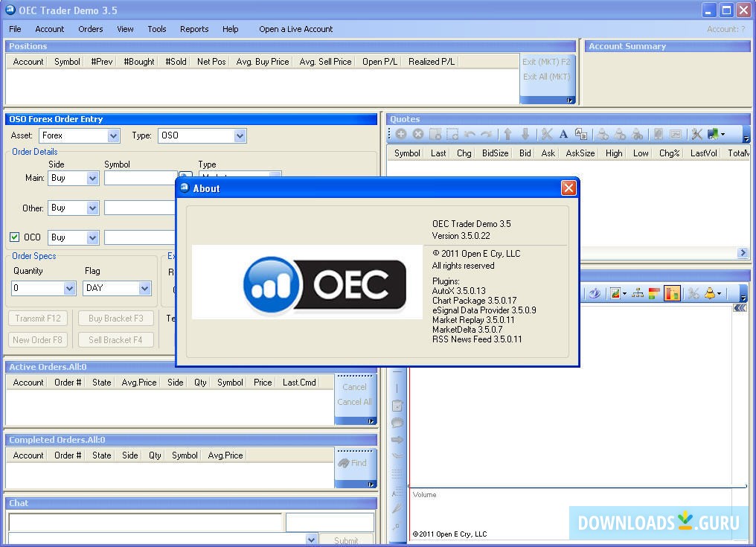The image size is (756, 547).
Task: Click the scissors cut icon in the Quotes toolbar
Action: (x=546, y=135)
